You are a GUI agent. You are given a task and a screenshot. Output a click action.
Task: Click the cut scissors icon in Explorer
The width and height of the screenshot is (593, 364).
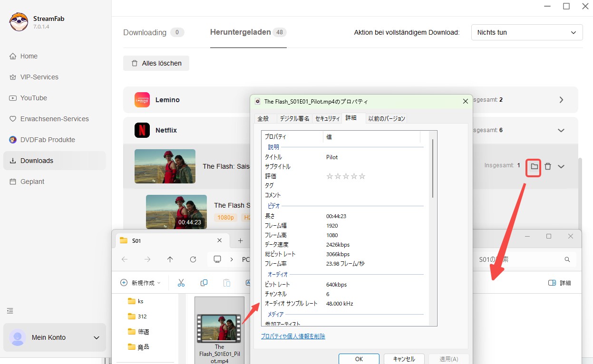pos(181,283)
